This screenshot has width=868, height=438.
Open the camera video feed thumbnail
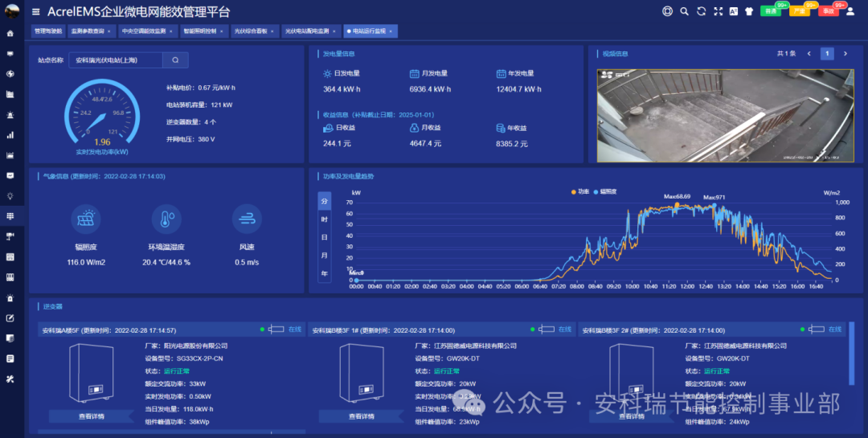point(725,116)
